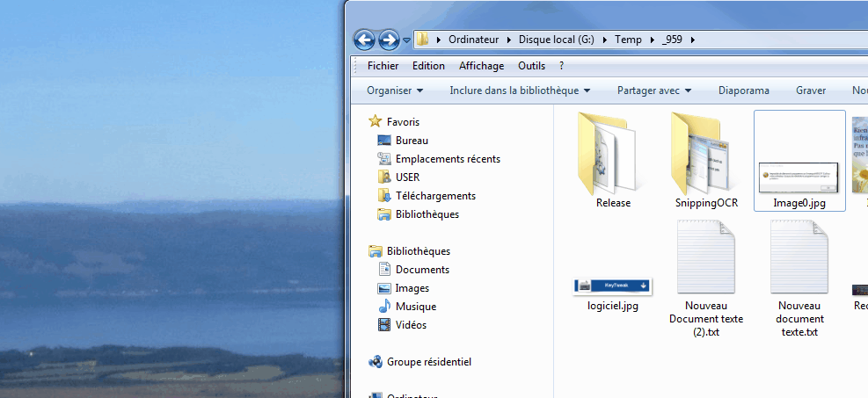Click the Nouveau Document texte (2).txt label
This screenshot has width=868, height=398.
tap(706, 319)
